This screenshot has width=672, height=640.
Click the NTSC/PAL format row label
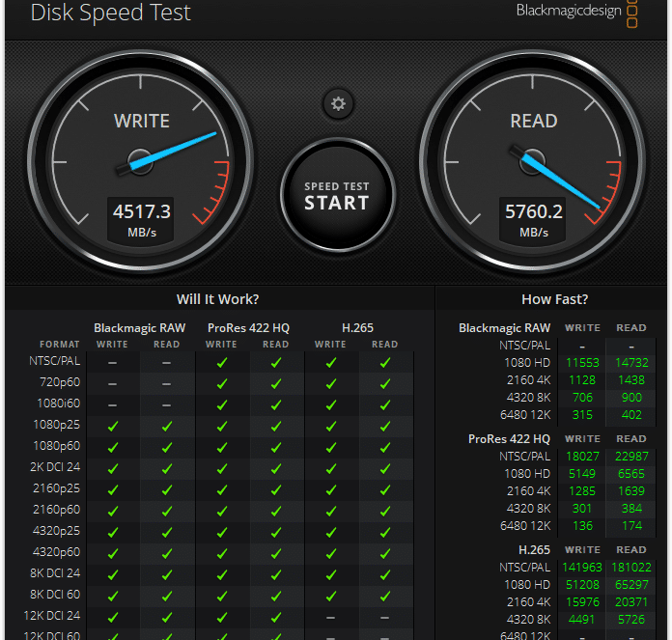[54, 361]
